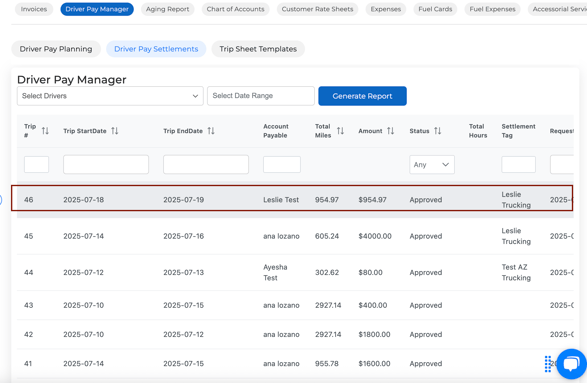Switch to Driver Pay Planning sub-tab
587x383 pixels.
[56, 49]
